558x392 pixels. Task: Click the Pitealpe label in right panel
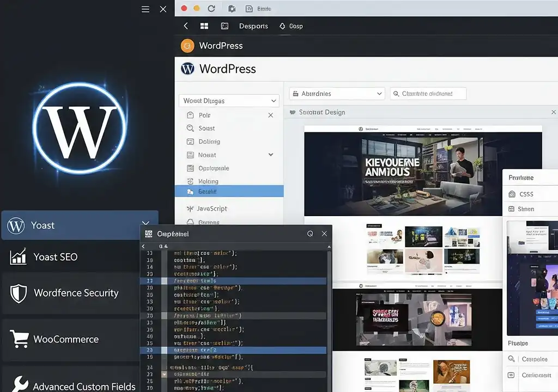coord(518,343)
